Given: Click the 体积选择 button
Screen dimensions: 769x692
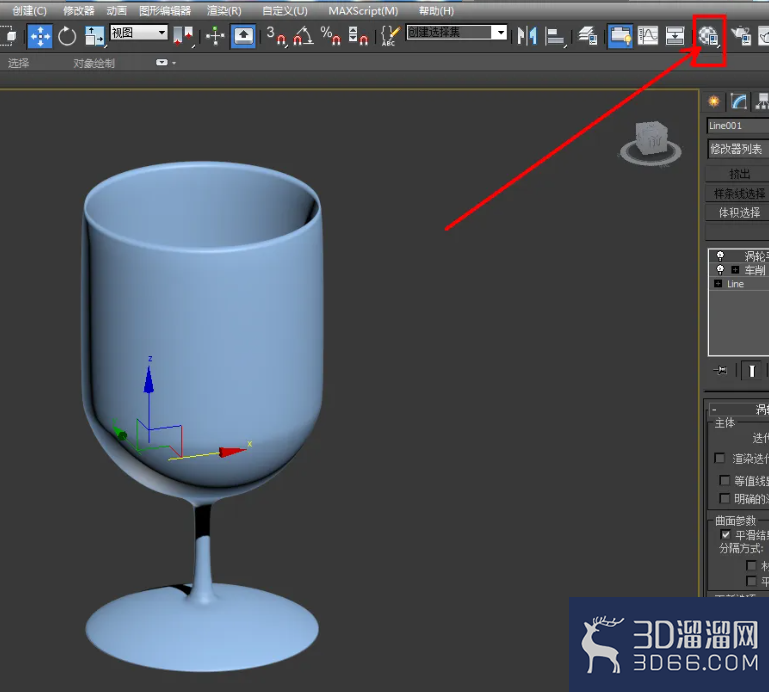Looking at the screenshot, I should [x=738, y=212].
